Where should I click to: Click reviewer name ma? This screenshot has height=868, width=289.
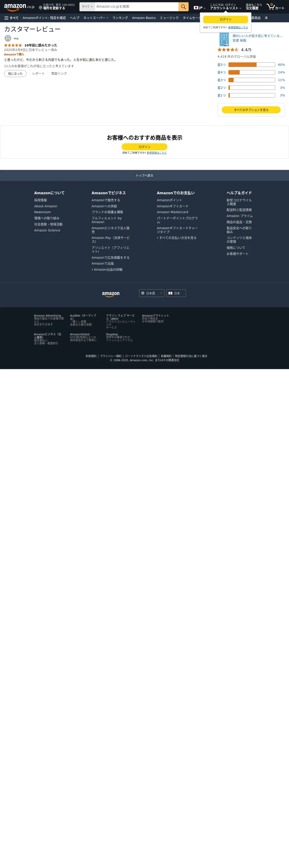[x=16, y=38]
